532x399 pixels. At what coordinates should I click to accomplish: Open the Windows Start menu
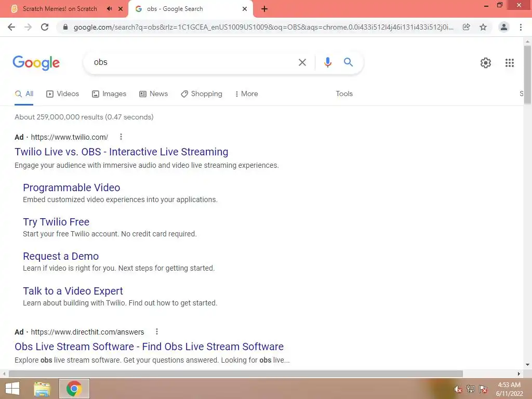(12, 389)
